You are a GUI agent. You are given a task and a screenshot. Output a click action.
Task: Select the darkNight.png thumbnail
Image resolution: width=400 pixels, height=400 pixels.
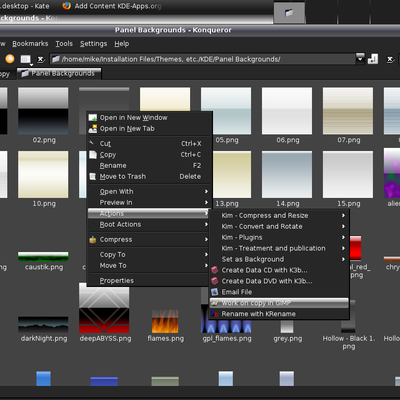point(43,325)
